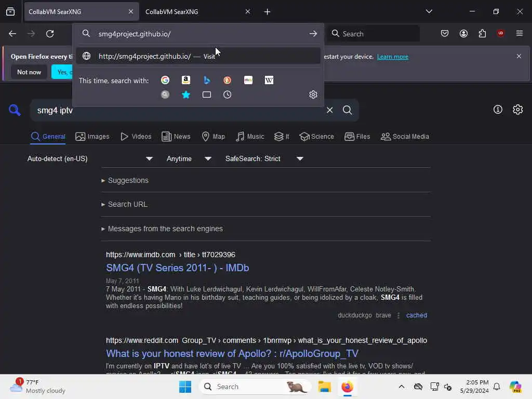Screen dimensions: 532x399
Task: Select the Files search category
Action: coord(357,137)
